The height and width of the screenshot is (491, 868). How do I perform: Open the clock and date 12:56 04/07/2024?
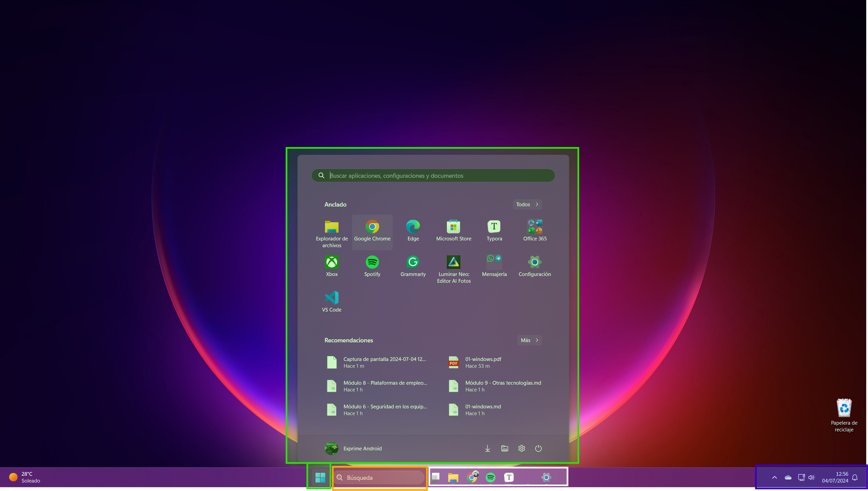tap(835, 477)
